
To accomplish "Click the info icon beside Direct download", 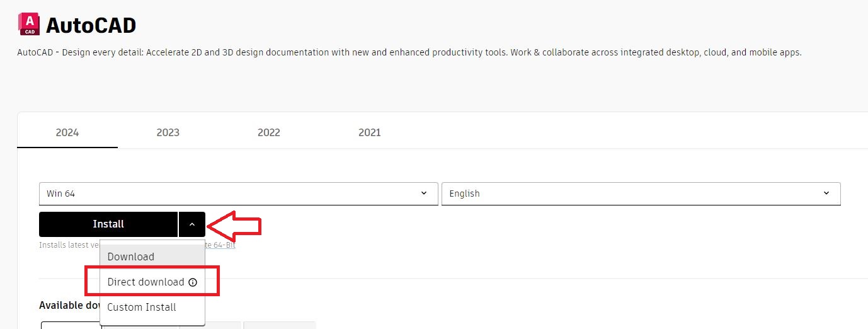I will click(x=193, y=282).
